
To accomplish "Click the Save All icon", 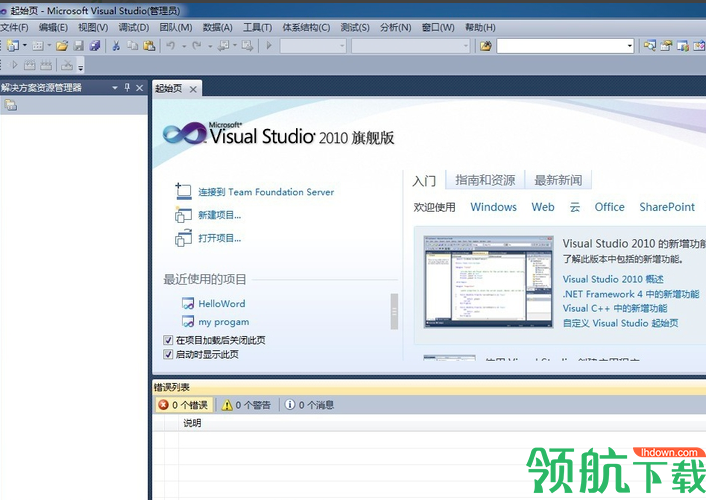I will [x=95, y=45].
